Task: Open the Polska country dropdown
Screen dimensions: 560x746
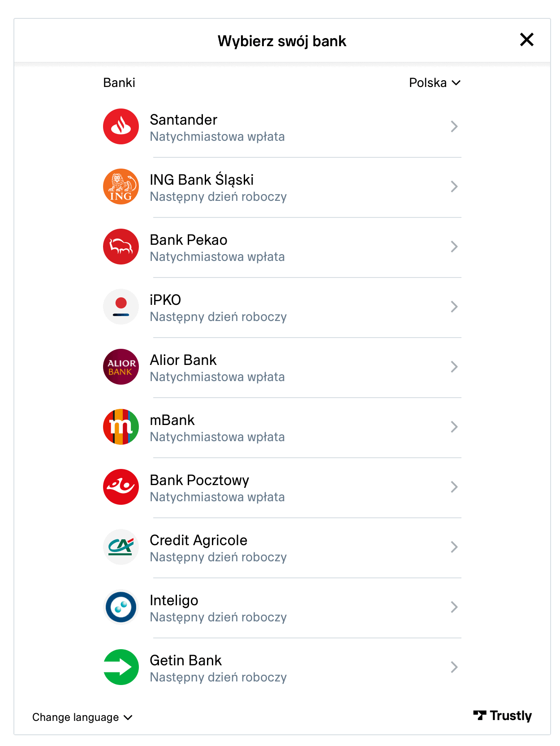Action: [435, 82]
